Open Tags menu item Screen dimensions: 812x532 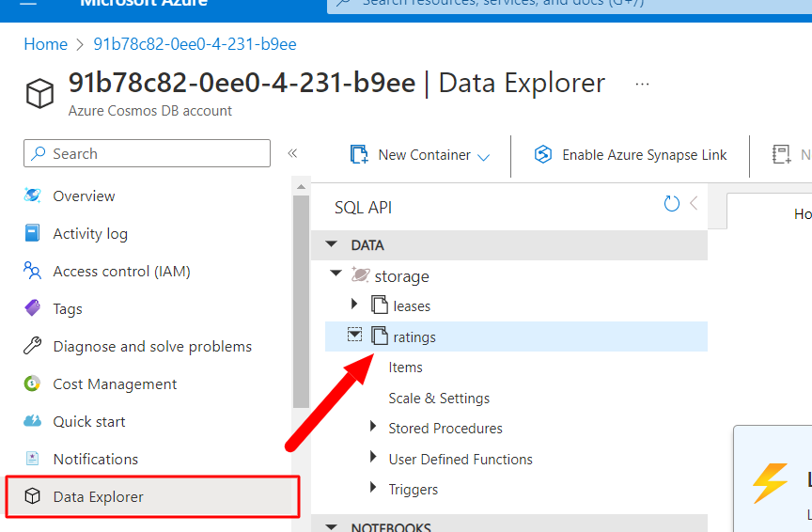pyautogui.click(x=68, y=308)
